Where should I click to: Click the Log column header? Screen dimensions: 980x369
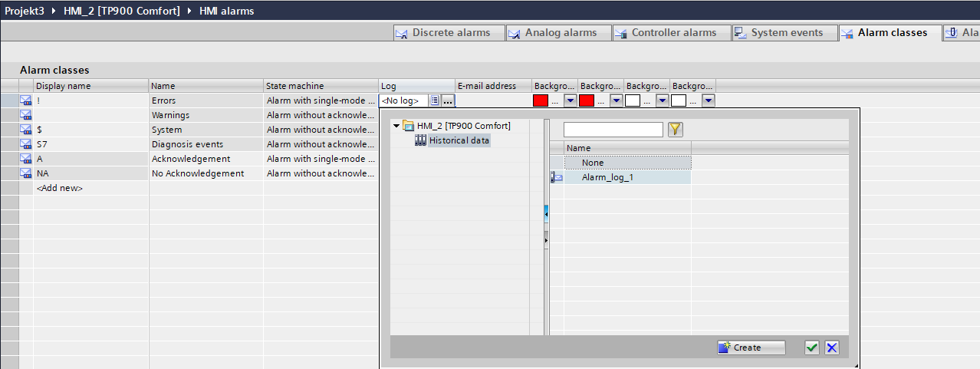pos(417,86)
